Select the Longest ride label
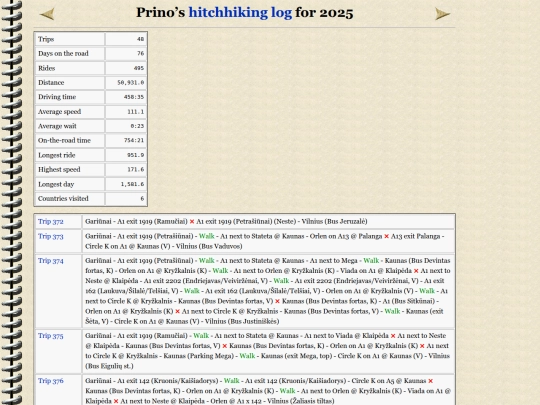Image resolution: width=540 pixels, height=405 pixels. click(x=56, y=155)
